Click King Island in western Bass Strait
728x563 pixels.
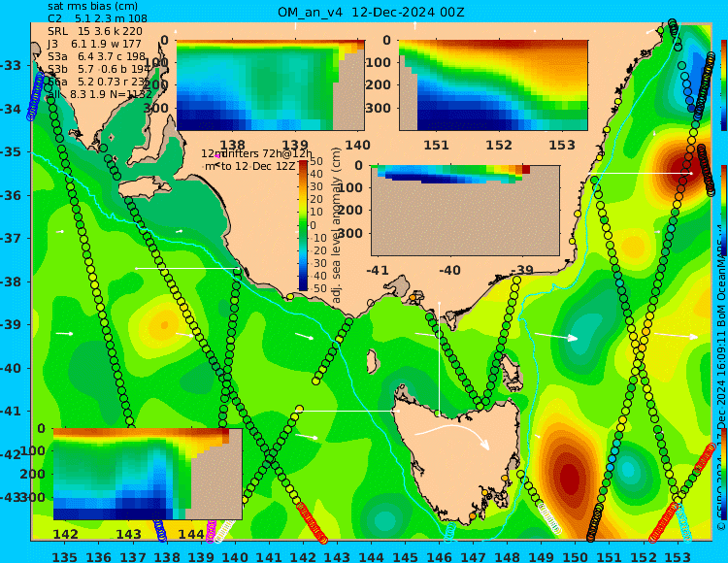tap(372, 361)
